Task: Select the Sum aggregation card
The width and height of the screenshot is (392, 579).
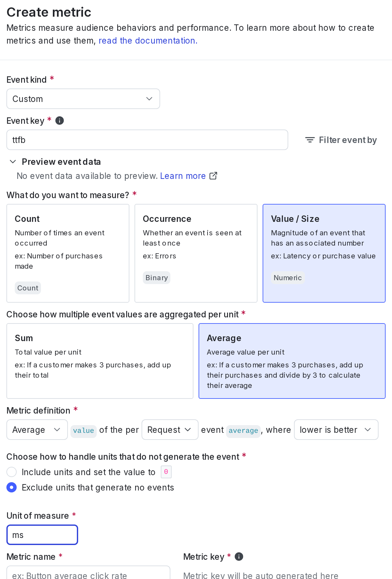Action: click(x=100, y=361)
